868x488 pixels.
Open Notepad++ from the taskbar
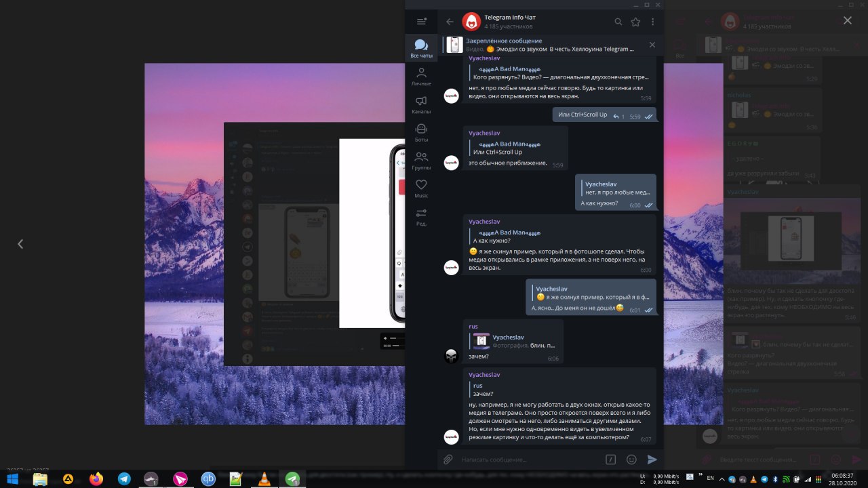point(236,479)
